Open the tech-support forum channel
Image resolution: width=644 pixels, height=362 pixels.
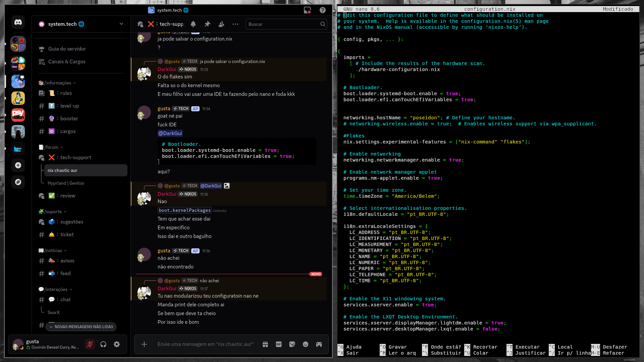tap(75, 158)
